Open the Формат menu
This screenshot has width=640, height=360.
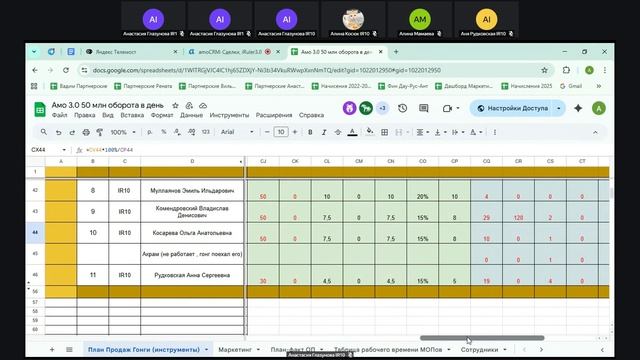162,115
